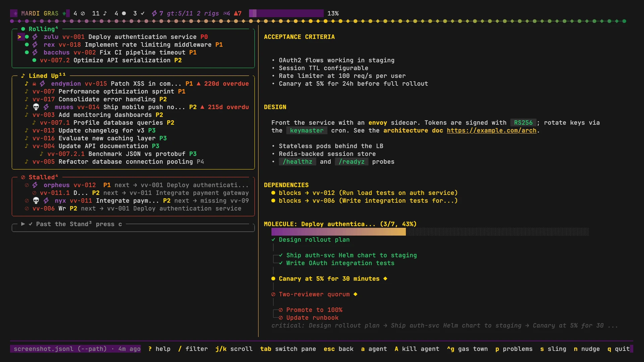Select the vv-005 Refactor database connection pooling row
644x362 pixels.
(115, 162)
